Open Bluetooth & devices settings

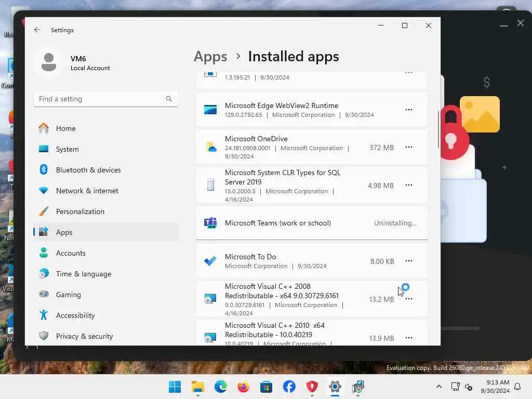pos(106,170)
